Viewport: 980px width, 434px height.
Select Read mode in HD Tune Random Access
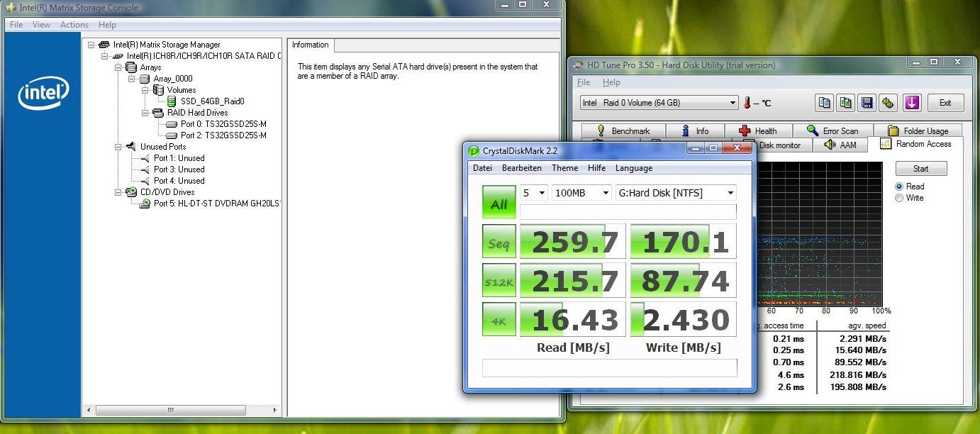coord(900,187)
